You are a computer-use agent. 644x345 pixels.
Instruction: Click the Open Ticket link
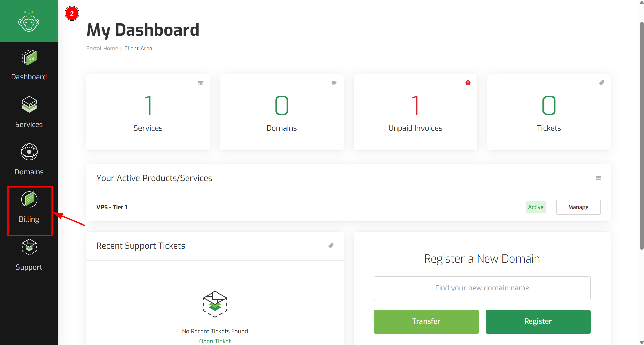(x=215, y=341)
